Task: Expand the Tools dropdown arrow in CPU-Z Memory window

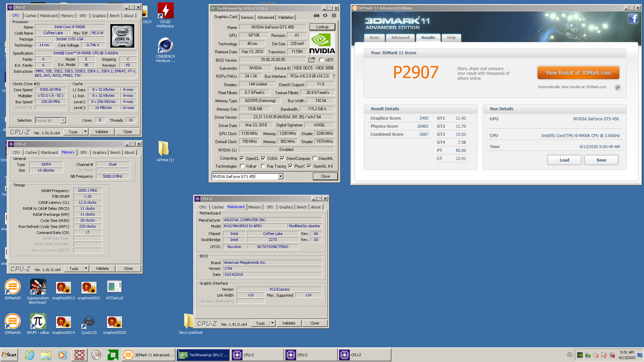Action: tap(86, 268)
